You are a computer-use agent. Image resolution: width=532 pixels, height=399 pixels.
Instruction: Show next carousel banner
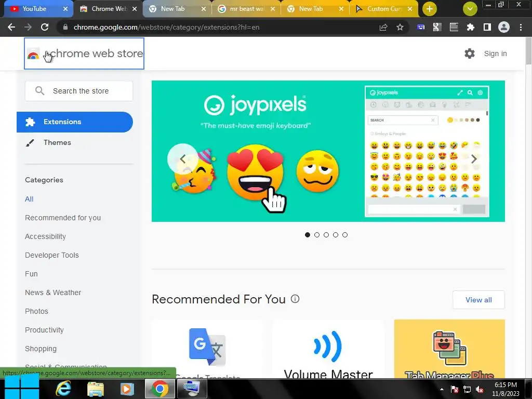tap(474, 159)
